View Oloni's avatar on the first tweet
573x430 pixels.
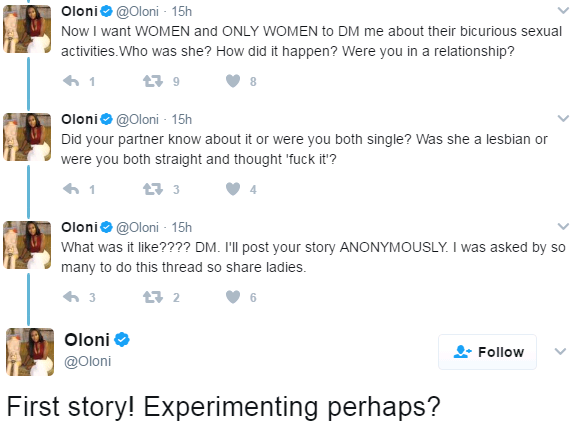(x=27, y=29)
